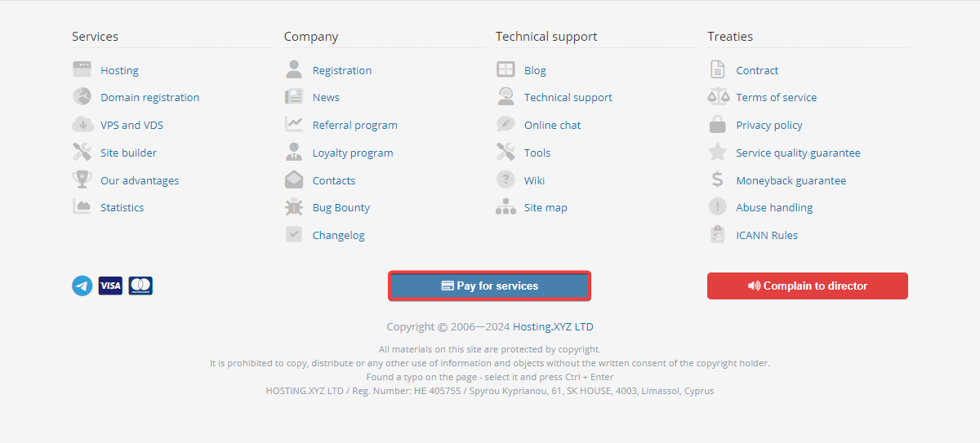The height and width of the screenshot is (443, 980).
Task: Follow the Hosting.XYZ LTD copyright link
Action: click(x=553, y=326)
